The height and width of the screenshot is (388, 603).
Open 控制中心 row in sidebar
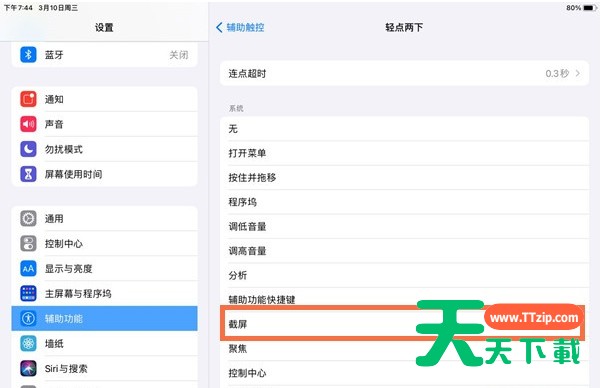pyautogui.click(x=104, y=243)
